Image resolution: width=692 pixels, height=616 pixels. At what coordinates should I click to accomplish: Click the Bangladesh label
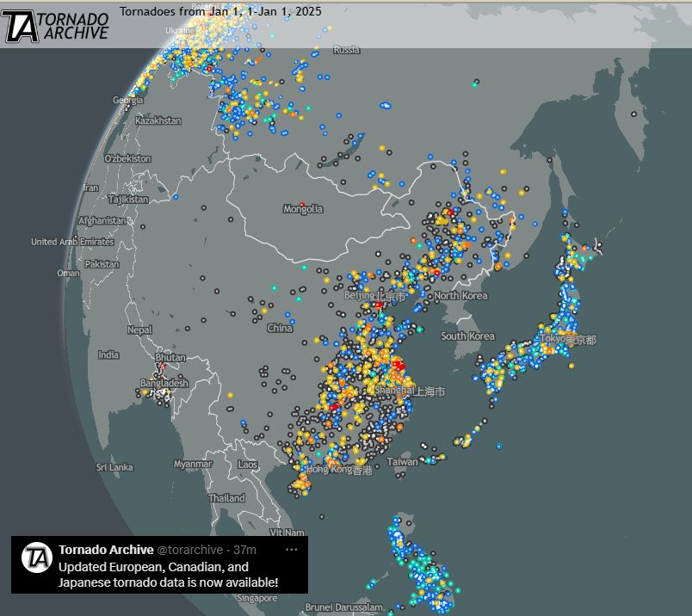coord(164,383)
